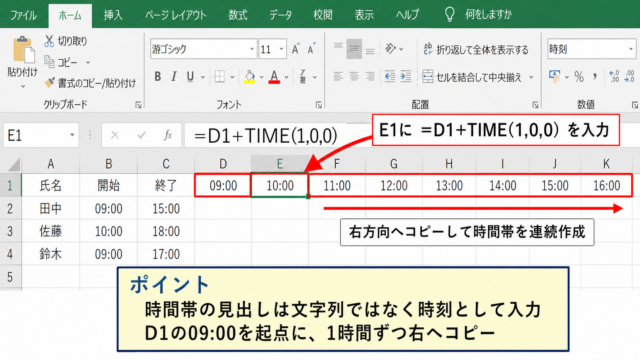Screen dimensions: 640x360
Task: Click Decrease Decimal icon
Action: tap(629, 76)
